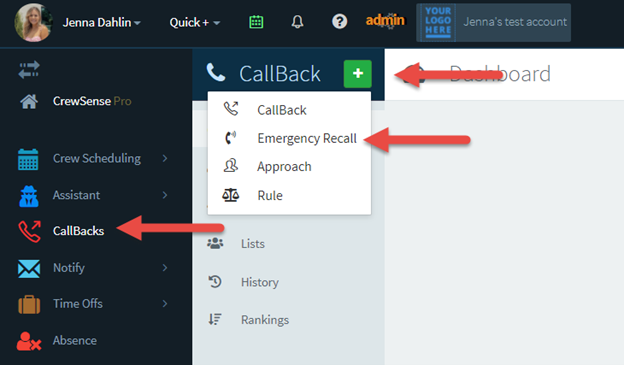Click Jenna Dahlin's profile avatar
This screenshot has width=624, height=365.
point(33,22)
